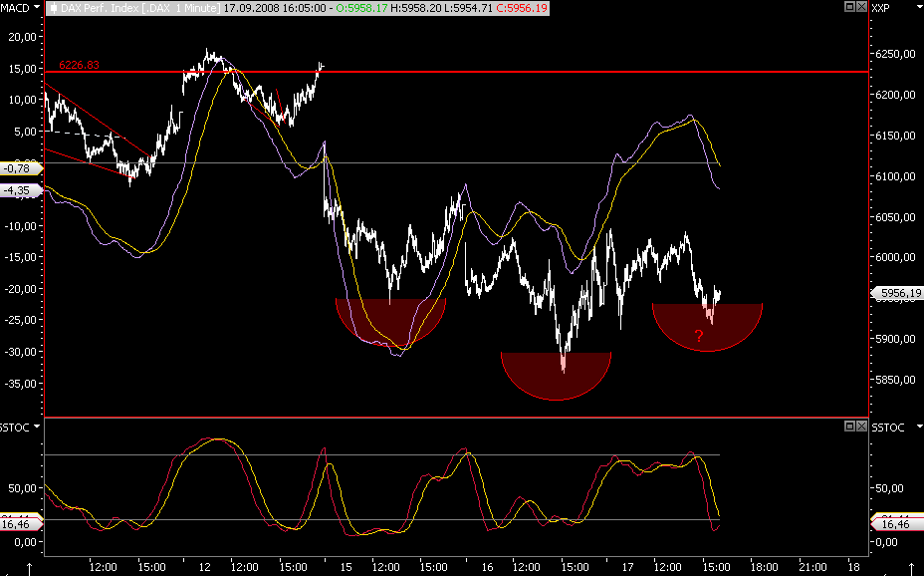Click the 6250,00 price axis label
Screen dimensions: 924x576
[896, 54]
